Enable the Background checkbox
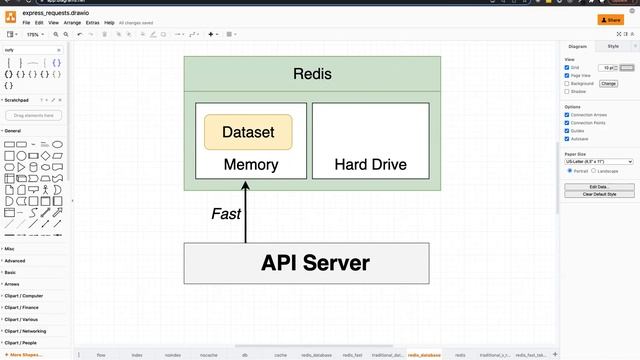Viewport: 640px width, 360px height. [567, 84]
